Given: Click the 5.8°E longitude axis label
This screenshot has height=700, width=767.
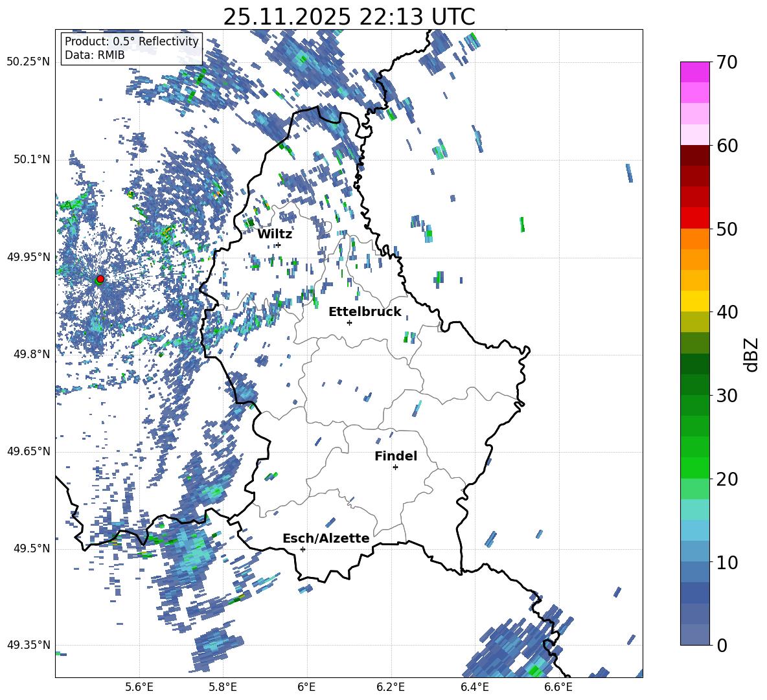Looking at the screenshot, I should (x=223, y=687).
